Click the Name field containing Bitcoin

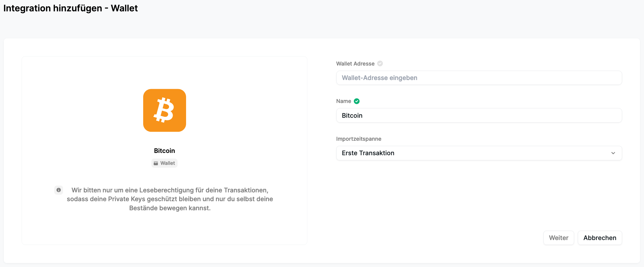(479, 115)
